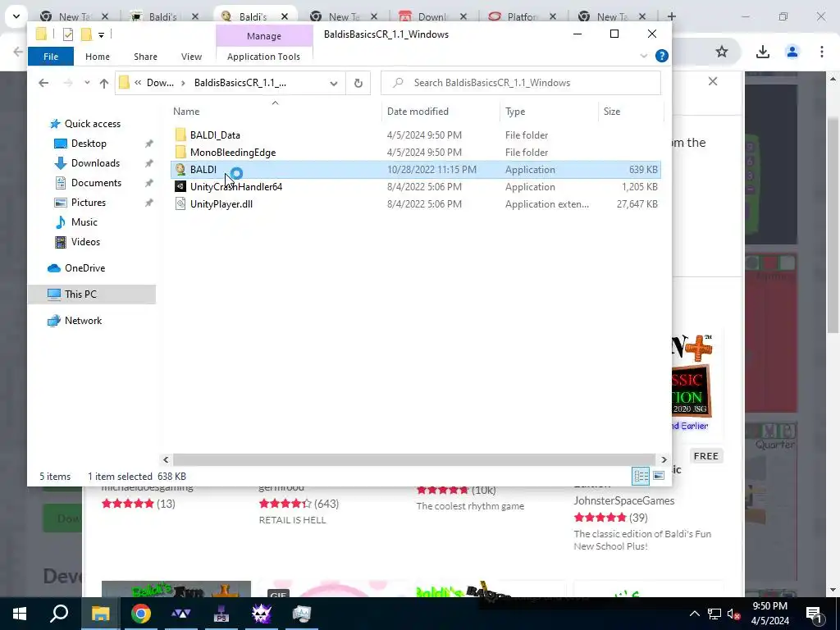Image resolution: width=840 pixels, height=630 pixels.
Task: Open Chrome from the taskbar
Action: 141,614
